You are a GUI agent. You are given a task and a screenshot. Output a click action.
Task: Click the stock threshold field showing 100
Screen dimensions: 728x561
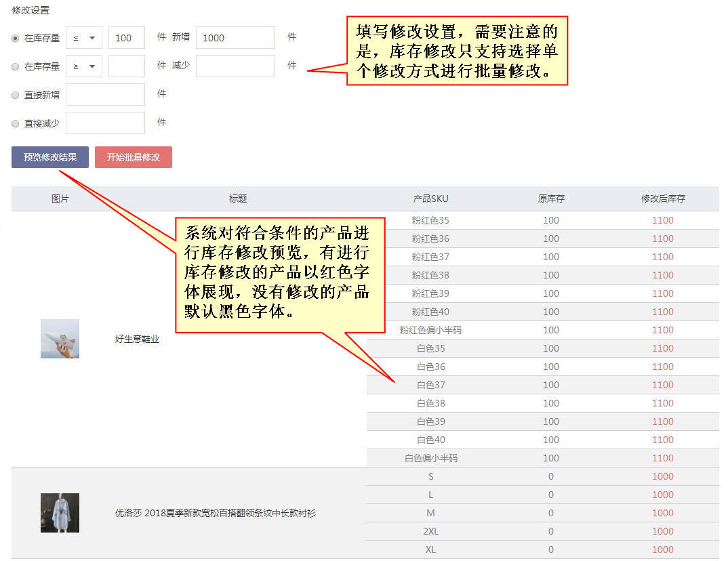coord(127,37)
